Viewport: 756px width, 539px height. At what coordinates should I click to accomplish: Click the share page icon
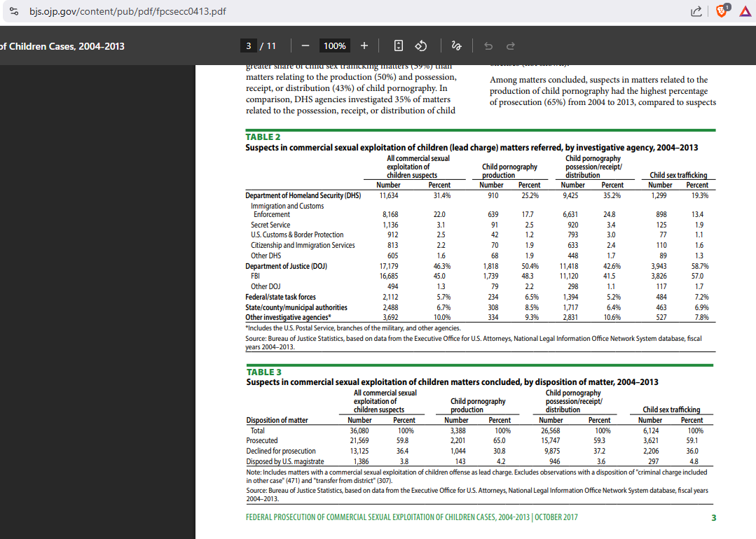[696, 12]
